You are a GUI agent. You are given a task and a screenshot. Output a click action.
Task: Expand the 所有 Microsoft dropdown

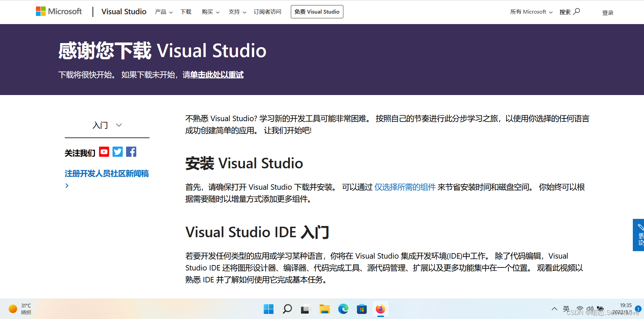[531, 12]
